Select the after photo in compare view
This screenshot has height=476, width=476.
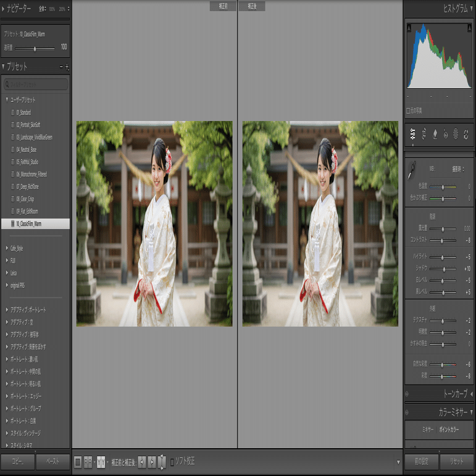pyautogui.click(x=320, y=224)
